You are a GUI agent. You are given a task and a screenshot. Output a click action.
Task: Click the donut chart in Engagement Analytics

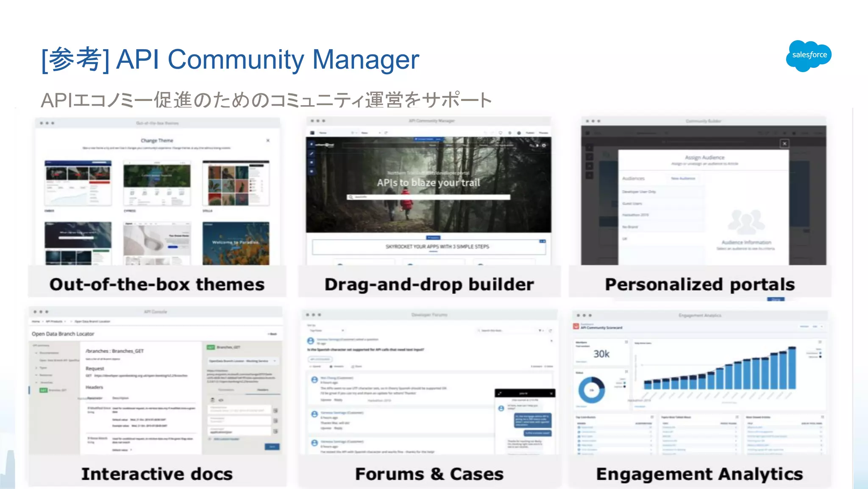(592, 390)
